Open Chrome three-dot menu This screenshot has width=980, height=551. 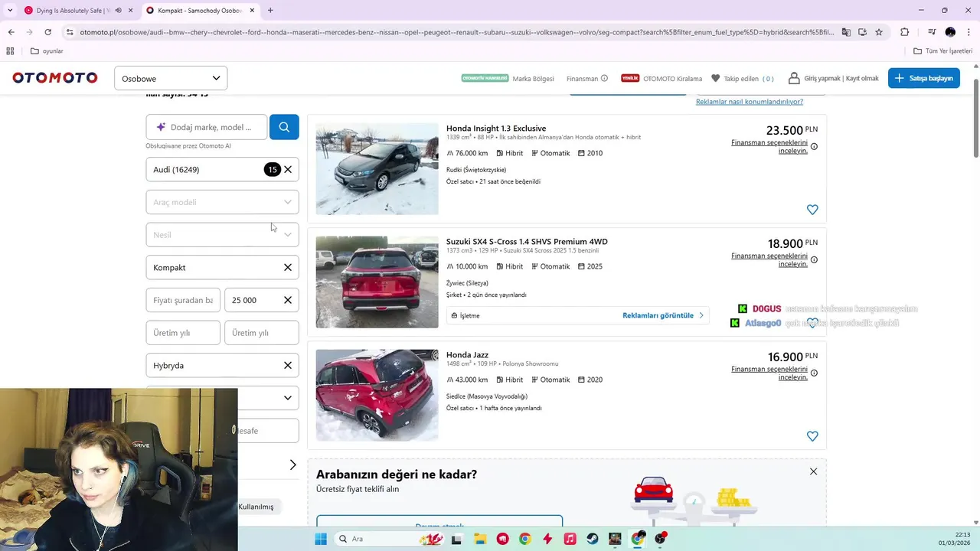(969, 32)
